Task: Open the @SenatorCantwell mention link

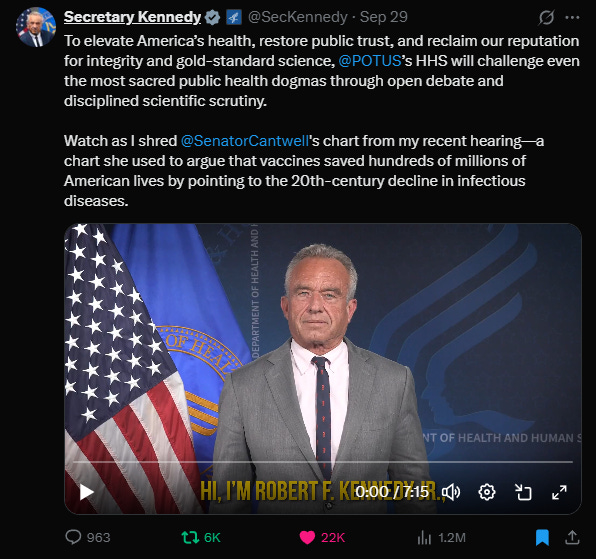Action: click(x=244, y=141)
